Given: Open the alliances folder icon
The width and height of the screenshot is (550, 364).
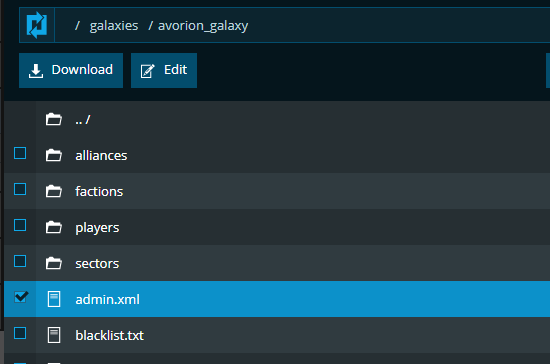Looking at the screenshot, I should 54,155.
